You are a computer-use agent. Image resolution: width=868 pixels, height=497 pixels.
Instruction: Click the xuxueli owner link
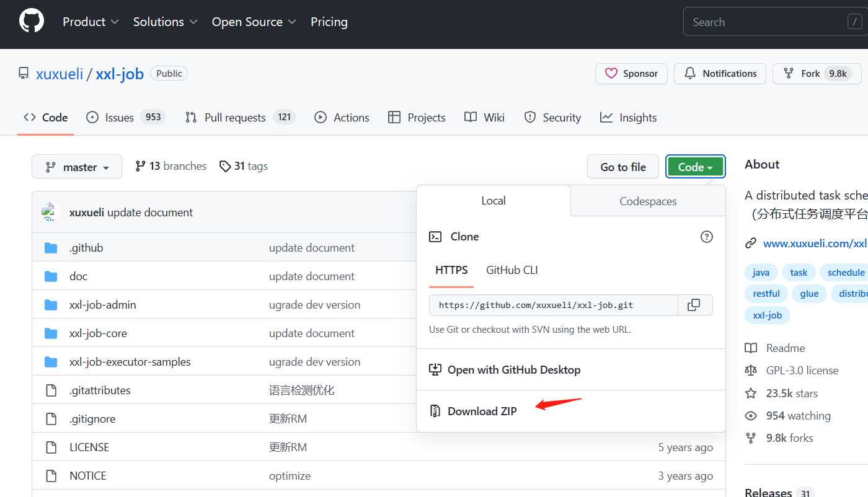(x=60, y=74)
